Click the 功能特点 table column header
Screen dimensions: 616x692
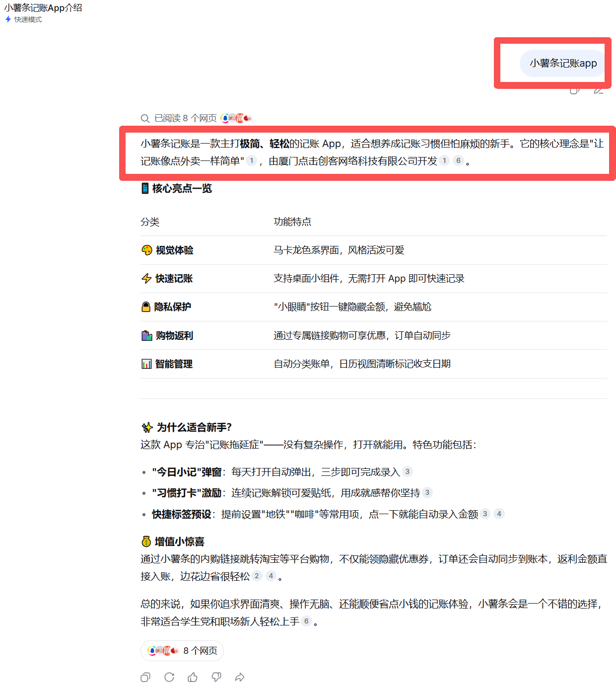(292, 222)
